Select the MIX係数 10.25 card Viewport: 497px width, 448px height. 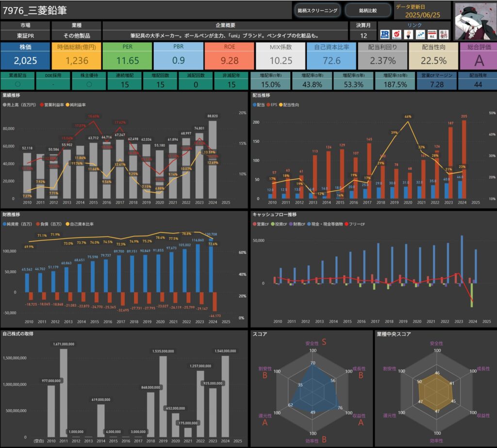[x=281, y=56]
